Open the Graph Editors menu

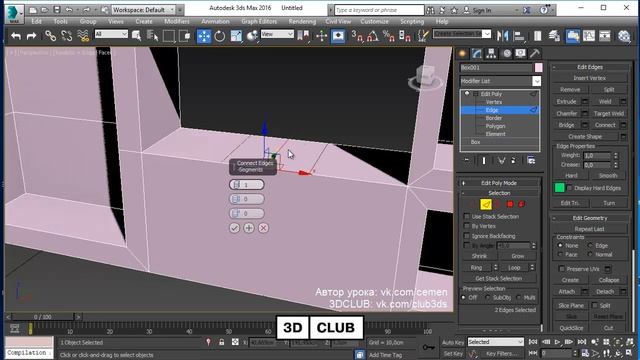coord(259,21)
